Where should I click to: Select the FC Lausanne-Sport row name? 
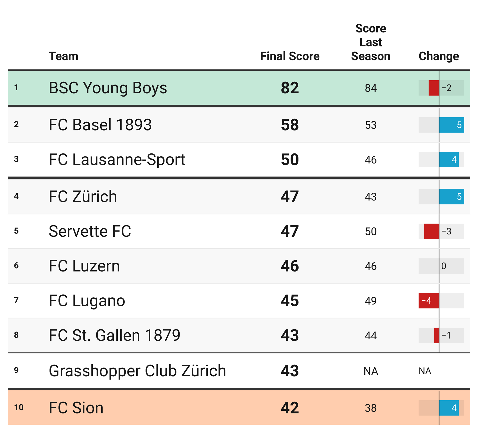click(x=117, y=159)
